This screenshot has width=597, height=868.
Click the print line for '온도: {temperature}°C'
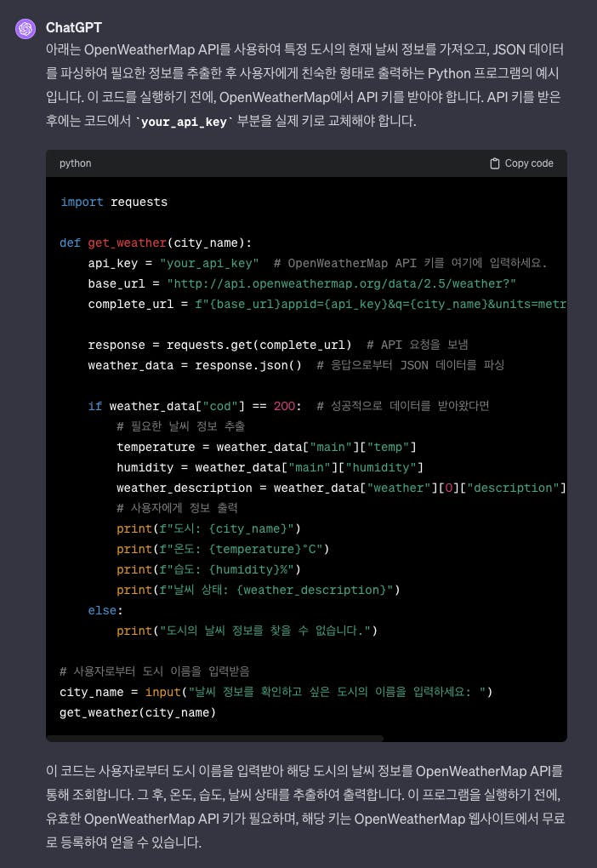click(x=223, y=549)
